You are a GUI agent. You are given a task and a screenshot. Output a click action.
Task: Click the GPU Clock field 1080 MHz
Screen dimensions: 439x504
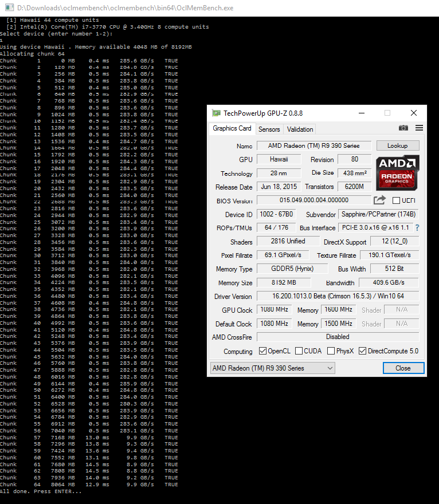pos(274,309)
